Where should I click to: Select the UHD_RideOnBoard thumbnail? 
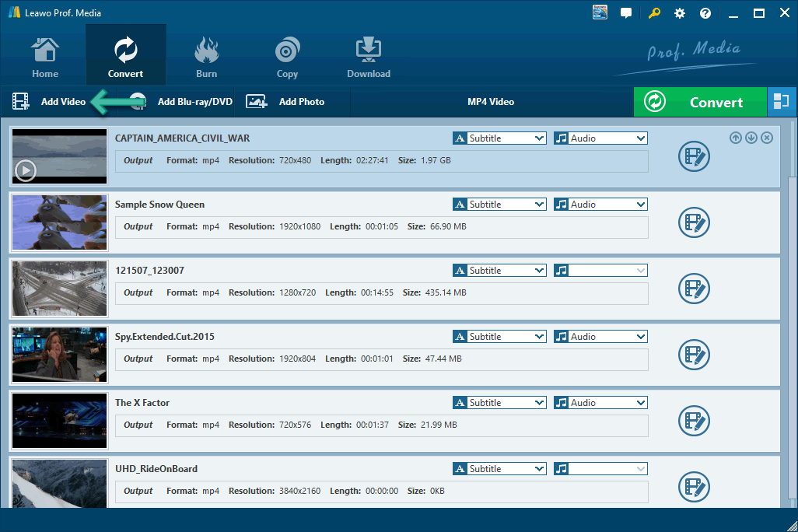click(x=60, y=484)
